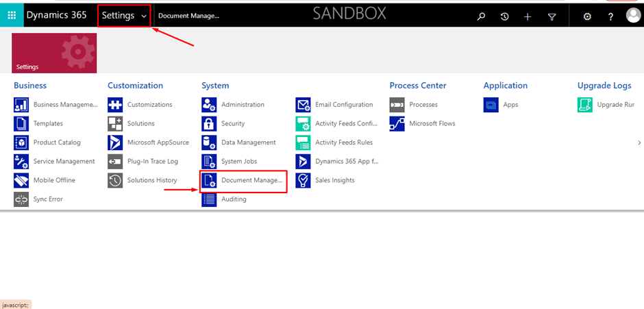This screenshot has width=644, height=309.
Task: Click the Business Management icon
Action: tap(21, 105)
